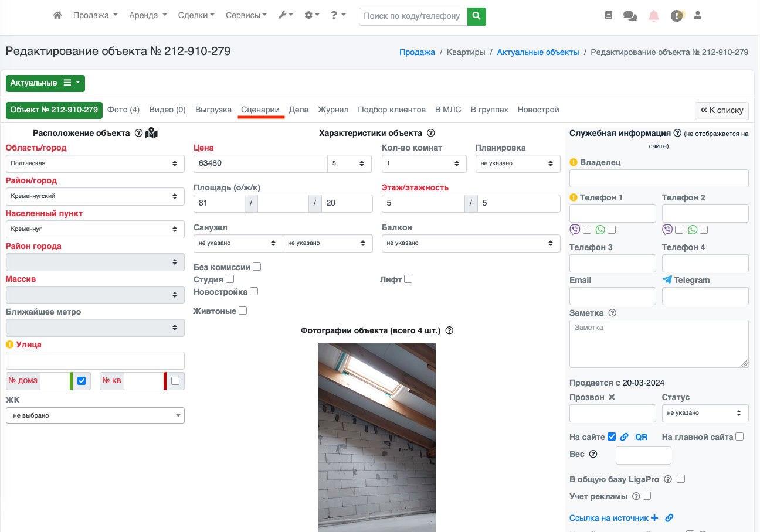Click the QR link next to На сайте
This screenshot has height=532, width=760.
click(642, 436)
